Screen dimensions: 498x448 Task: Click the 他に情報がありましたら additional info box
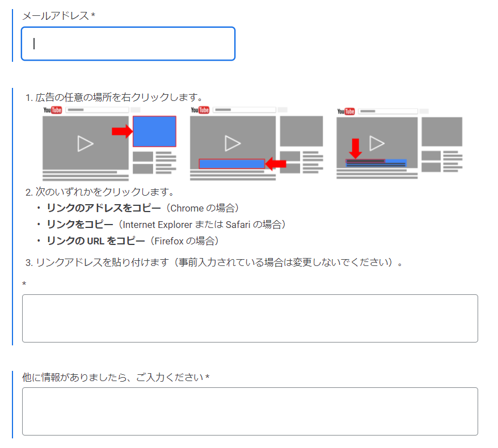coord(250,411)
